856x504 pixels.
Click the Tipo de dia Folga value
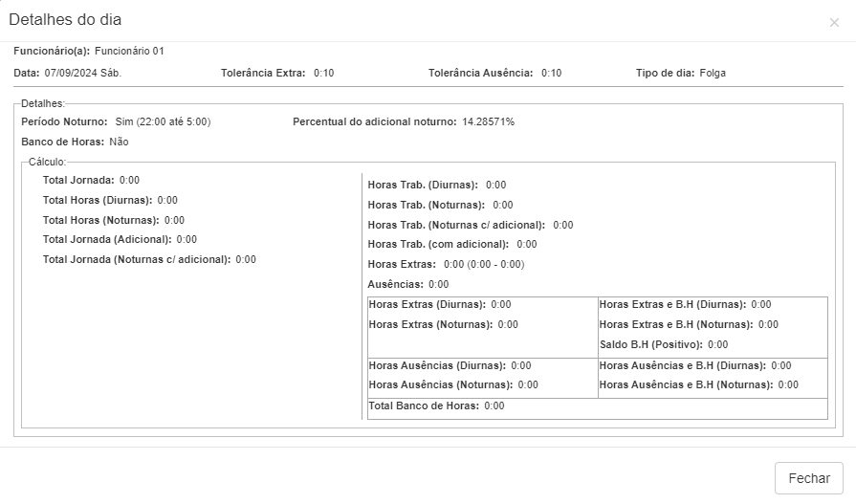point(713,73)
